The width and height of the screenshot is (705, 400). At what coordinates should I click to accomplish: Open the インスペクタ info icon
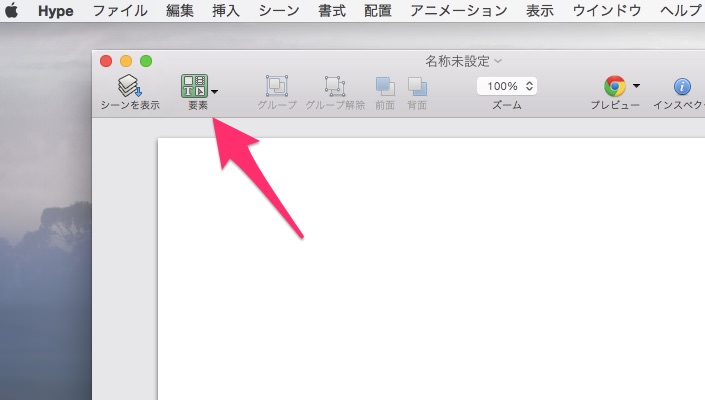tap(682, 86)
